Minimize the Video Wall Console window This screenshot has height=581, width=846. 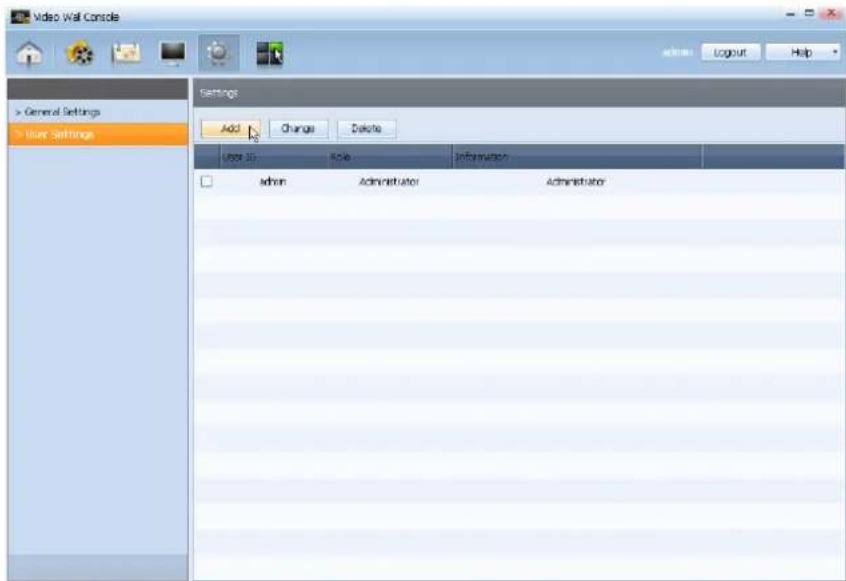click(x=791, y=15)
